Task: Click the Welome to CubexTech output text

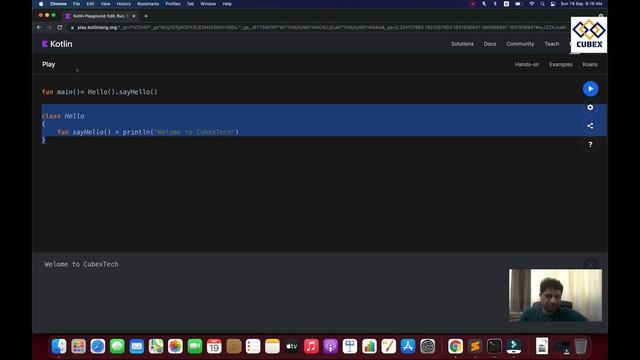Action: pyautogui.click(x=81, y=264)
